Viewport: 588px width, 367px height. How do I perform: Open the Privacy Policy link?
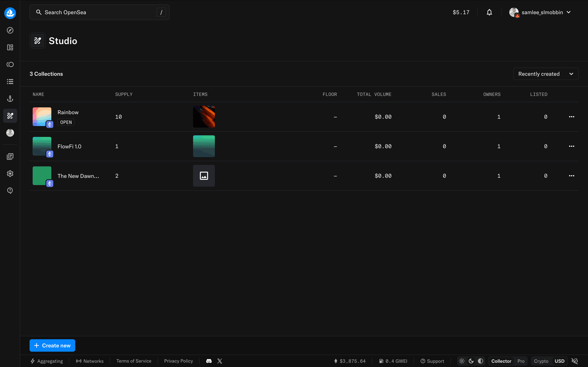[x=178, y=361]
